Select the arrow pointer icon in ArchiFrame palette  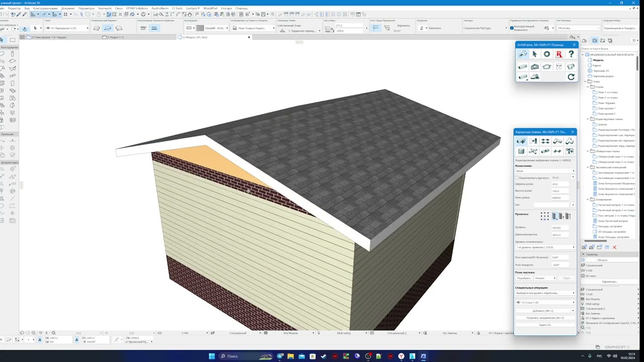click(535, 54)
